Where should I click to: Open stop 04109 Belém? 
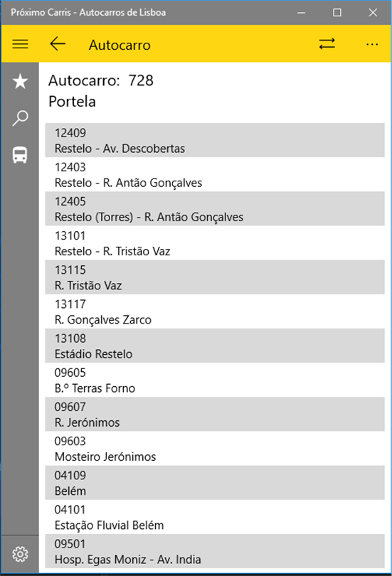pyautogui.click(x=215, y=483)
